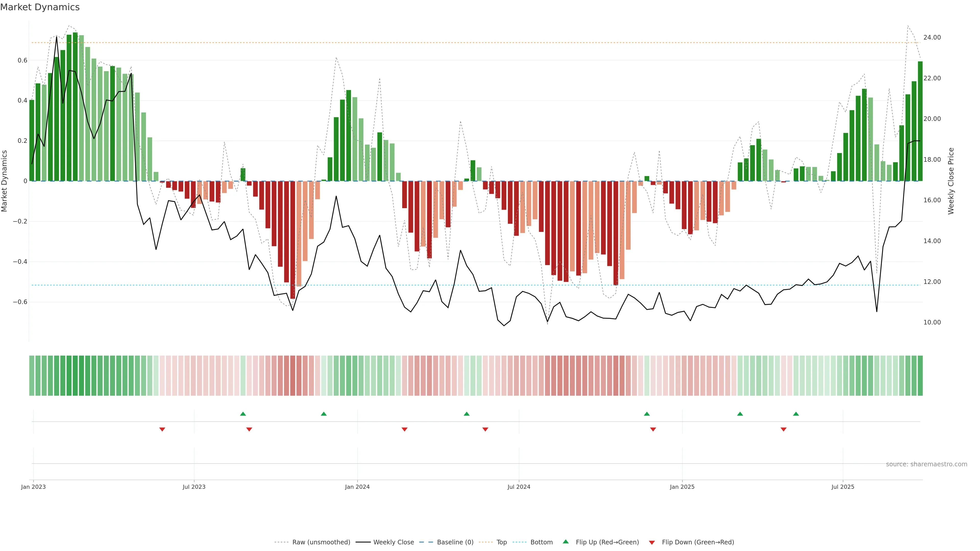Screen dimensions: 980x551
Task: Click the last green flip-up triangle marker
Action: (x=796, y=414)
